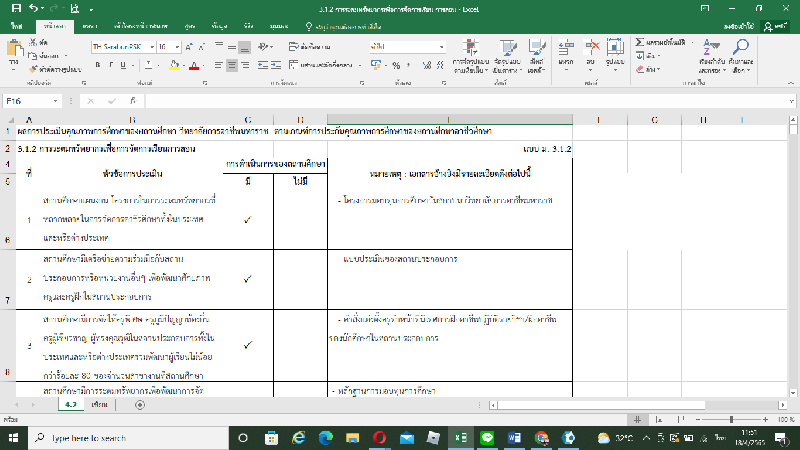The image size is (800, 450).
Task: Toggle Italic formatting
Action: [x=108, y=65]
